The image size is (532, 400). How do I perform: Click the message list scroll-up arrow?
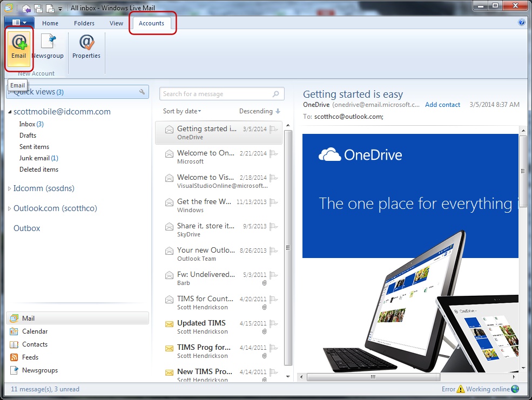[288, 125]
